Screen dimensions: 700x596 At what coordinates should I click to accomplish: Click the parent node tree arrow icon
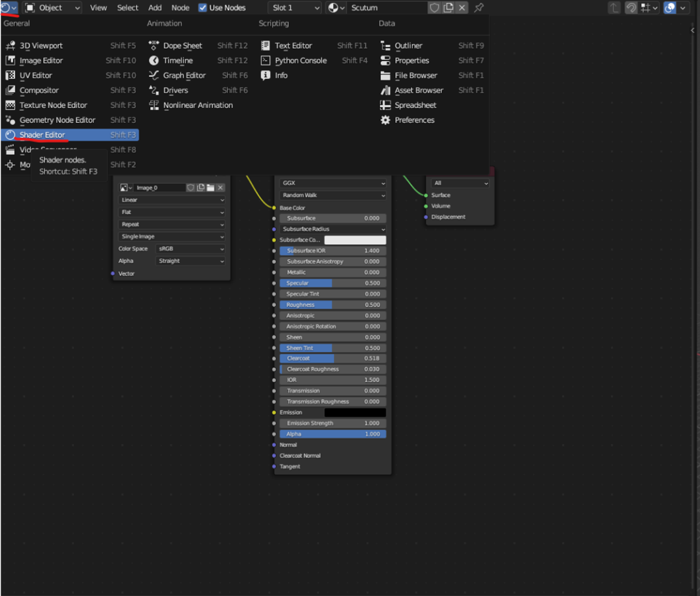[614, 7]
